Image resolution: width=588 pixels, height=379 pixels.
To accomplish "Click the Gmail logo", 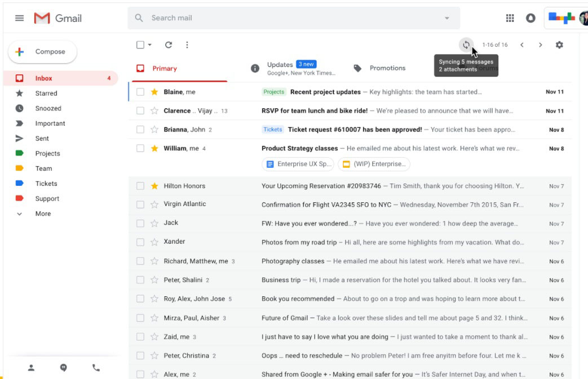I will [x=58, y=18].
